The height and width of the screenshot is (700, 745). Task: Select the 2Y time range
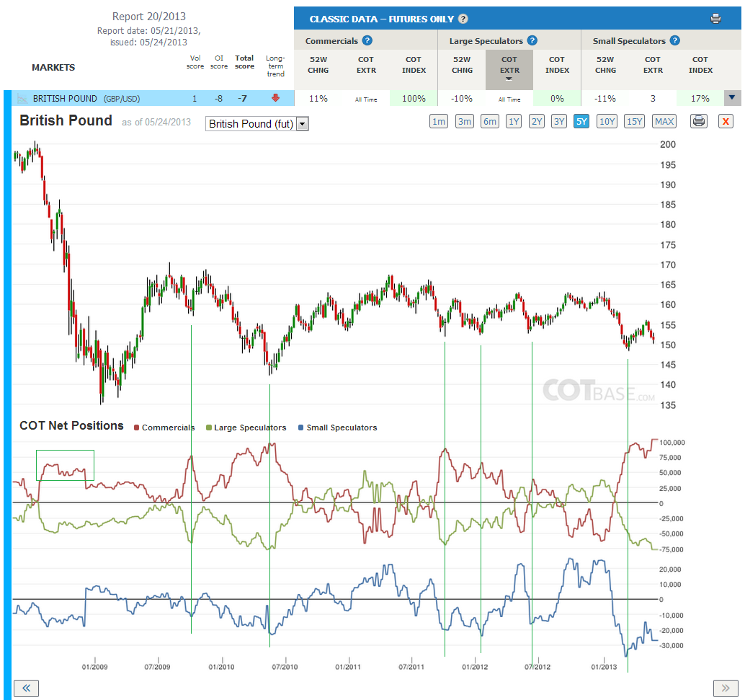pos(537,121)
